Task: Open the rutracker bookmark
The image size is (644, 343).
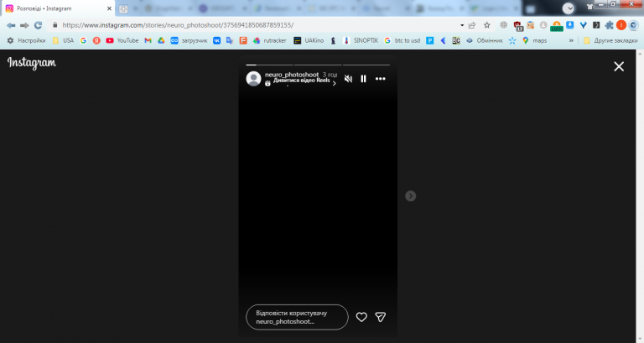Action: pyautogui.click(x=270, y=40)
